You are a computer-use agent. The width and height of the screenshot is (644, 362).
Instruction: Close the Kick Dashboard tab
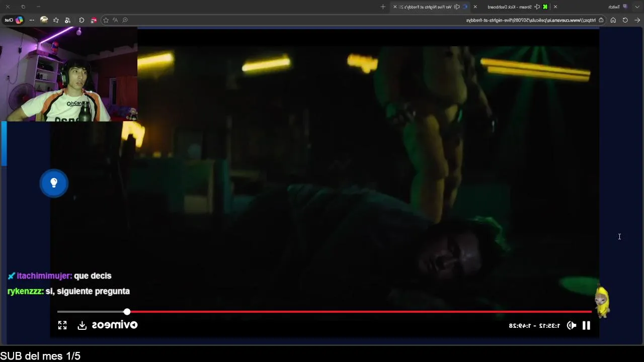pyautogui.click(x=475, y=7)
